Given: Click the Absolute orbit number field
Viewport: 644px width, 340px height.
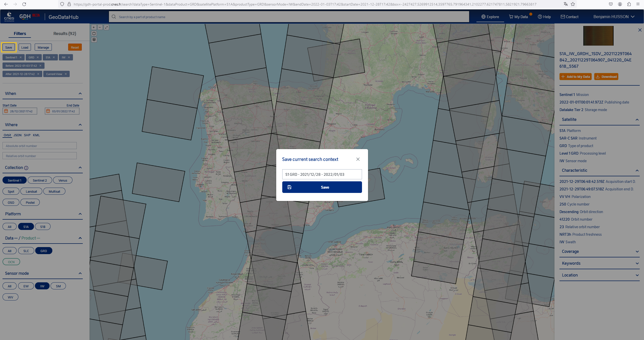Looking at the screenshot, I should (39, 146).
